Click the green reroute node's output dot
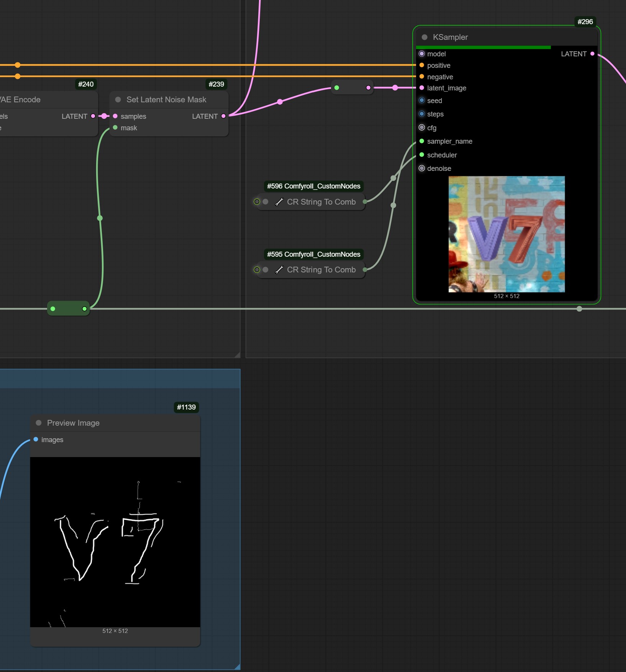Screen dimensions: 626x672 pyautogui.click(x=85, y=309)
